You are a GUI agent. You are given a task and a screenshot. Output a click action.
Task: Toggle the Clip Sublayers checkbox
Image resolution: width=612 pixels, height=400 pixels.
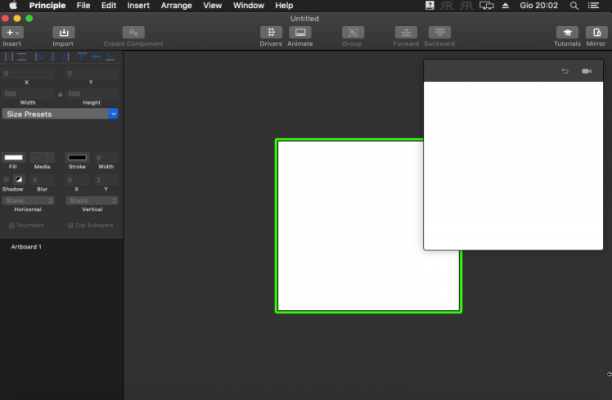71,225
